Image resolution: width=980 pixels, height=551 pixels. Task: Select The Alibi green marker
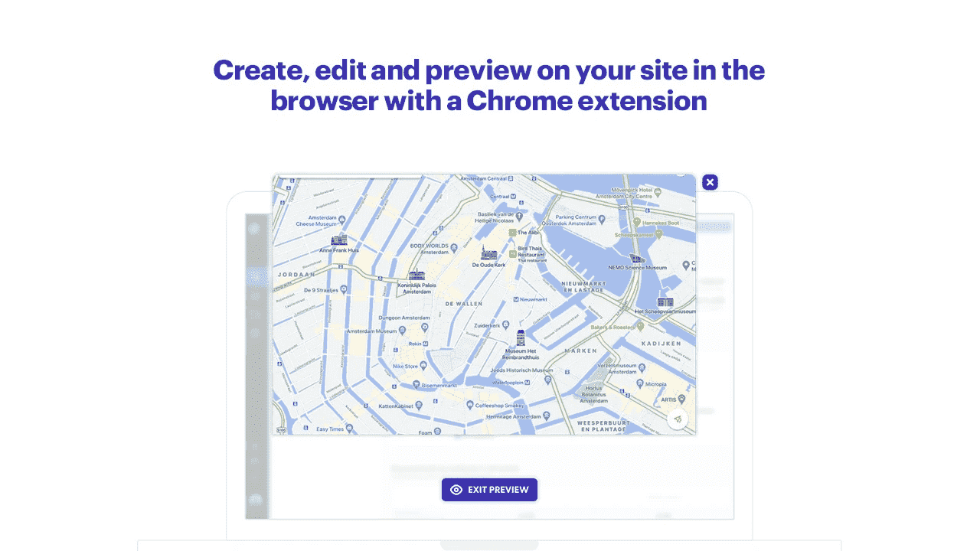tap(512, 232)
